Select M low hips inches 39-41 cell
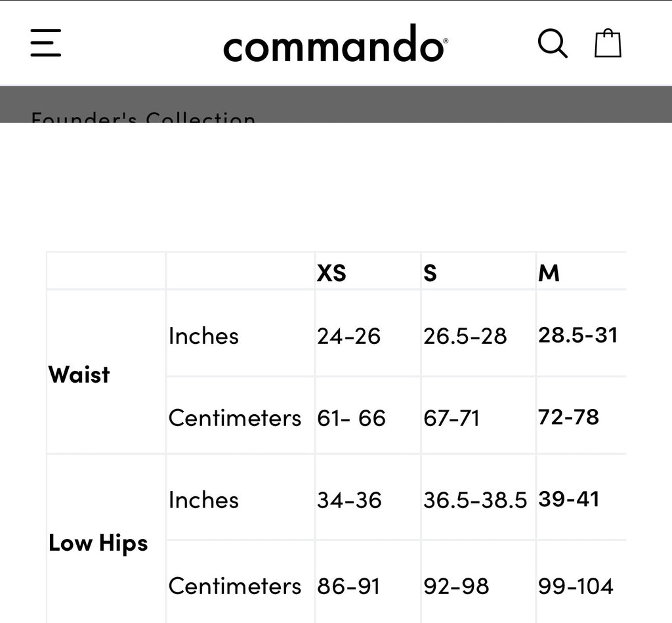672x623 pixels. (568, 499)
